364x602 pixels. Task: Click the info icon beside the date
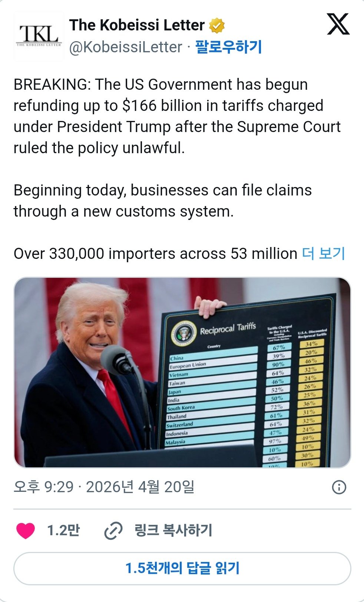pos(339,487)
